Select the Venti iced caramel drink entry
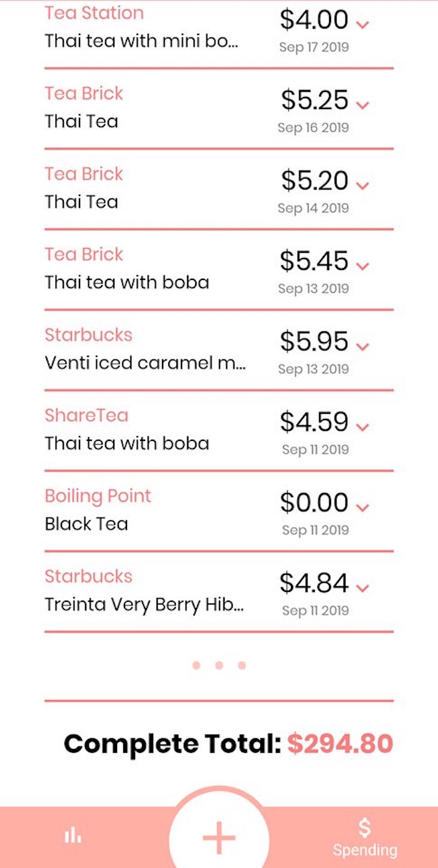 [x=145, y=363]
